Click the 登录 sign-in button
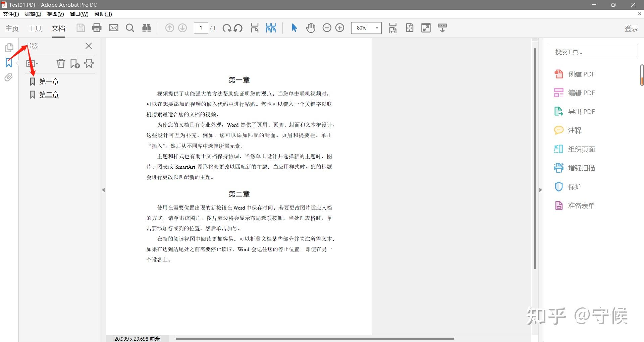This screenshot has width=644, height=342. 631,28
